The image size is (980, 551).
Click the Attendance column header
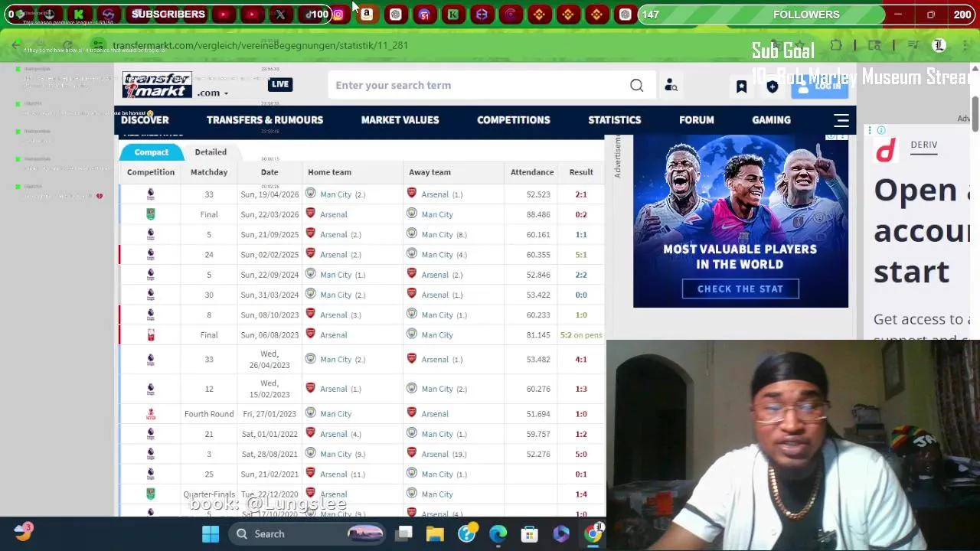(532, 172)
